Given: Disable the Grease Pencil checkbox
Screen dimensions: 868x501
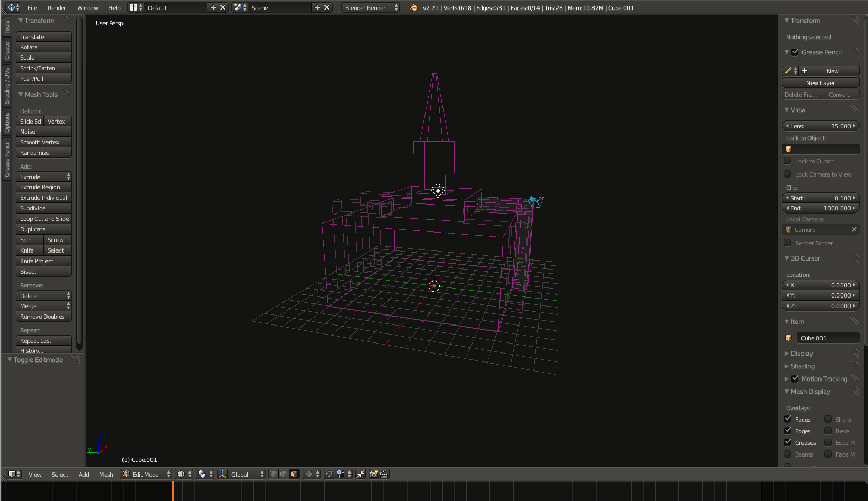Looking at the screenshot, I should pos(795,52).
